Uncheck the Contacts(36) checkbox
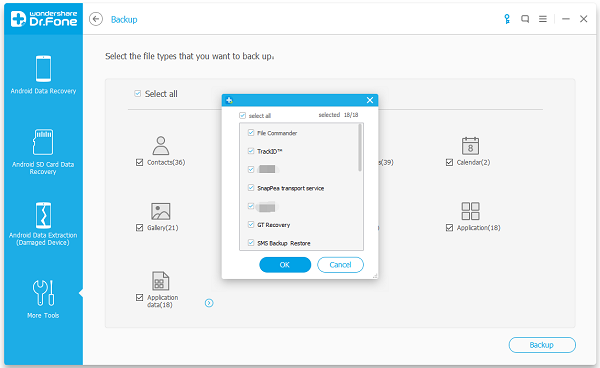This screenshot has width=600, height=368. click(139, 163)
